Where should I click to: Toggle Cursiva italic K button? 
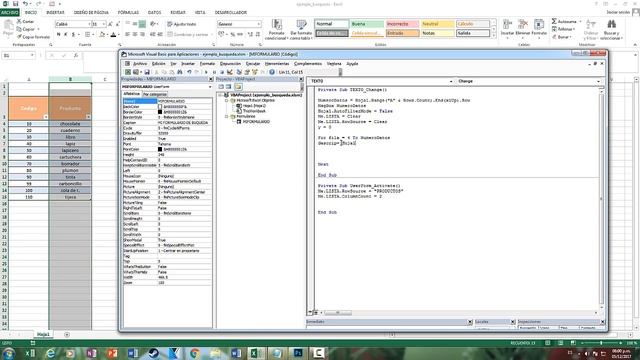pyautogui.click(x=66, y=35)
